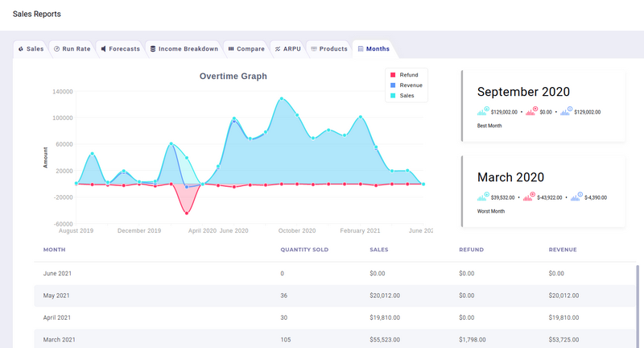Toggle Revenue series in chart legend
The height and width of the screenshot is (348, 644).
click(407, 85)
